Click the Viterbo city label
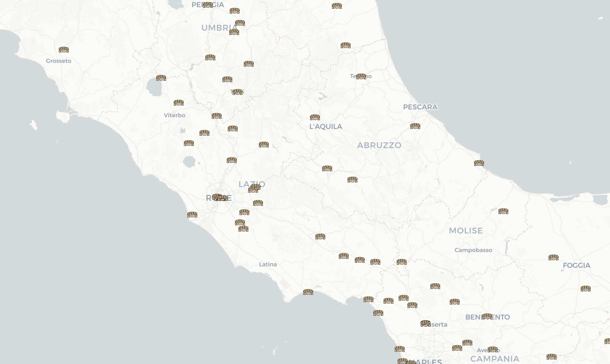The width and height of the screenshot is (610, 364). click(x=175, y=115)
